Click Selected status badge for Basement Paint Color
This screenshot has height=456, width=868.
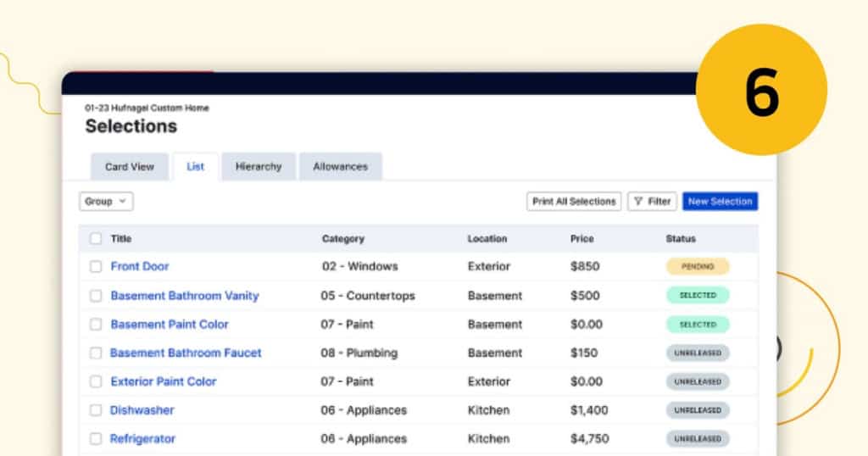(x=698, y=325)
